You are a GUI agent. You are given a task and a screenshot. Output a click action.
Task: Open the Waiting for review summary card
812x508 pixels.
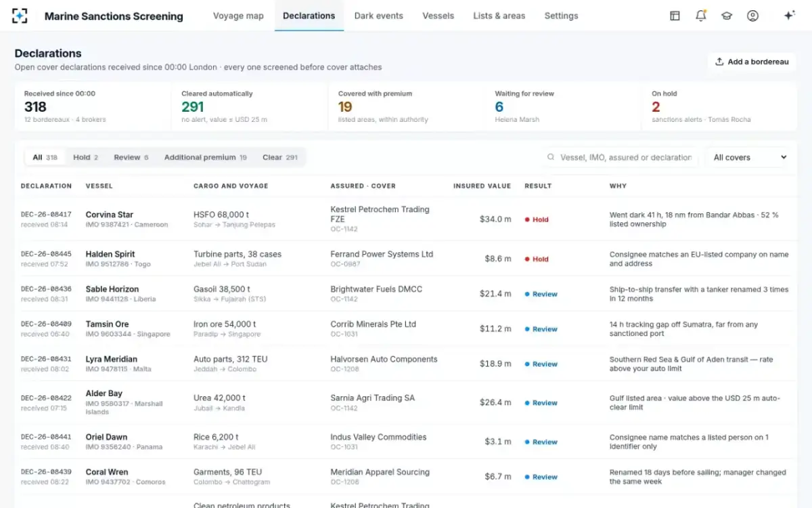coord(563,106)
